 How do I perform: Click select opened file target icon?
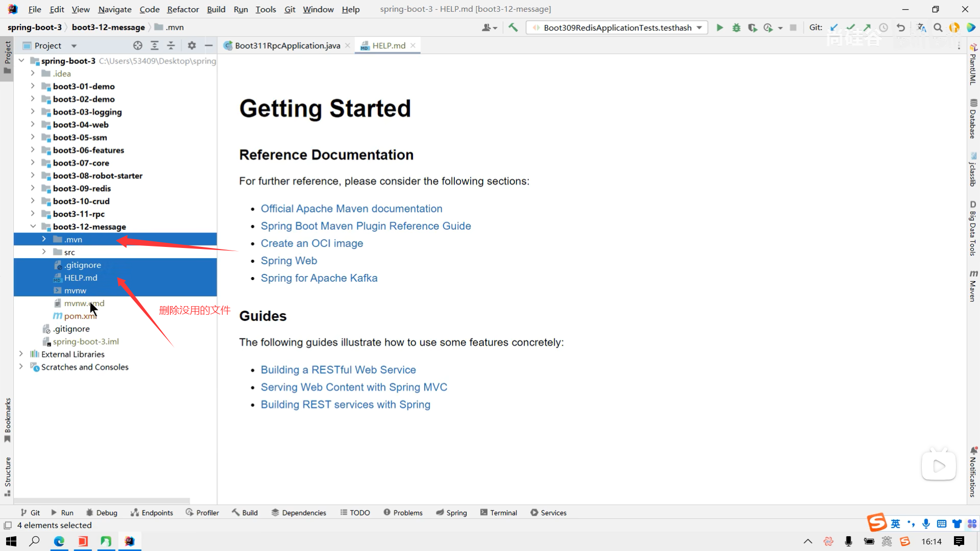click(137, 45)
